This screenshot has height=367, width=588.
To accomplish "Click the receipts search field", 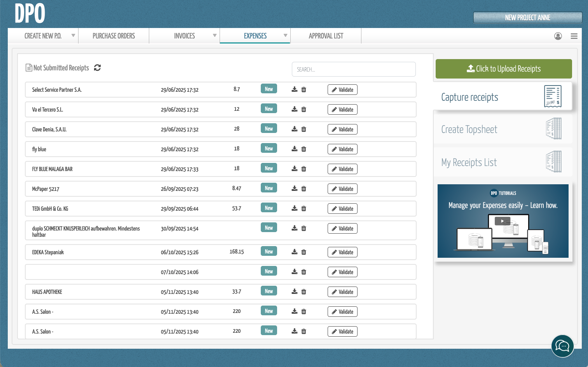I will [353, 69].
